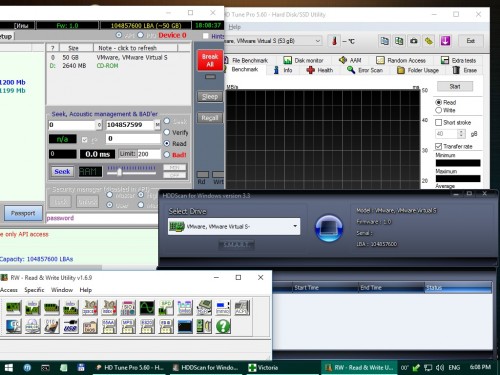Select the Verify radio option in Victoria
Screen dimensions: 500x375
pyautogui.click(x=167, y=132)
